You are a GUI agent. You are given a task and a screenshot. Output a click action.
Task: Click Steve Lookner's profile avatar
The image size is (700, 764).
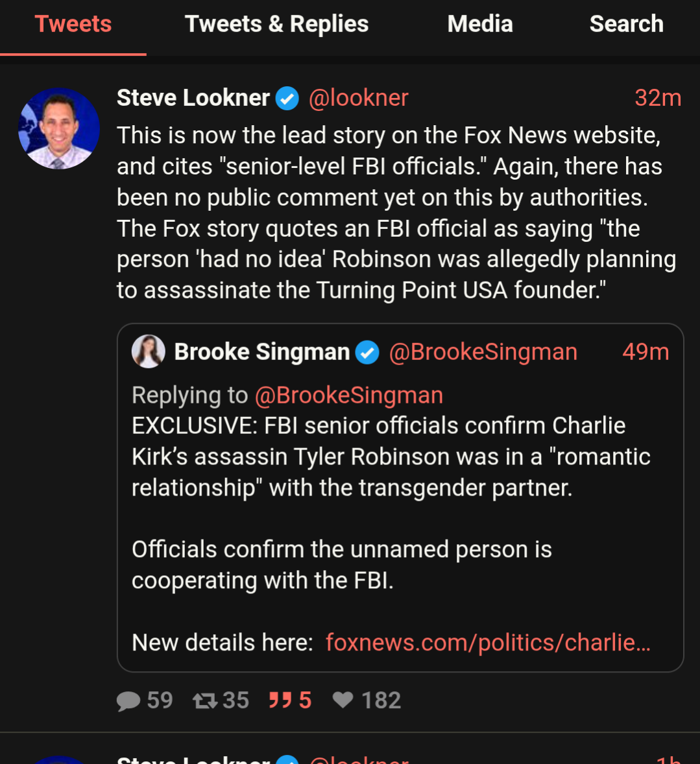[59, 128]
